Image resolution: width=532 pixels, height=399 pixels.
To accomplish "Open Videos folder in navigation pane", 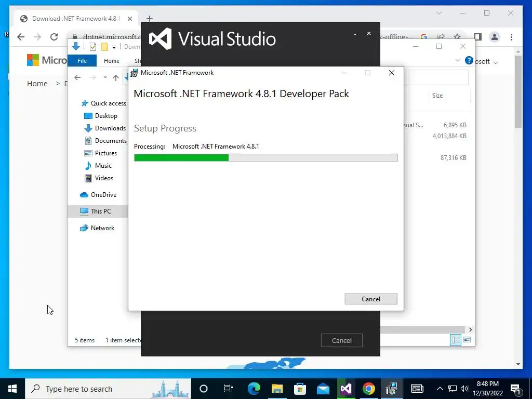I will (x=99, y=178).
